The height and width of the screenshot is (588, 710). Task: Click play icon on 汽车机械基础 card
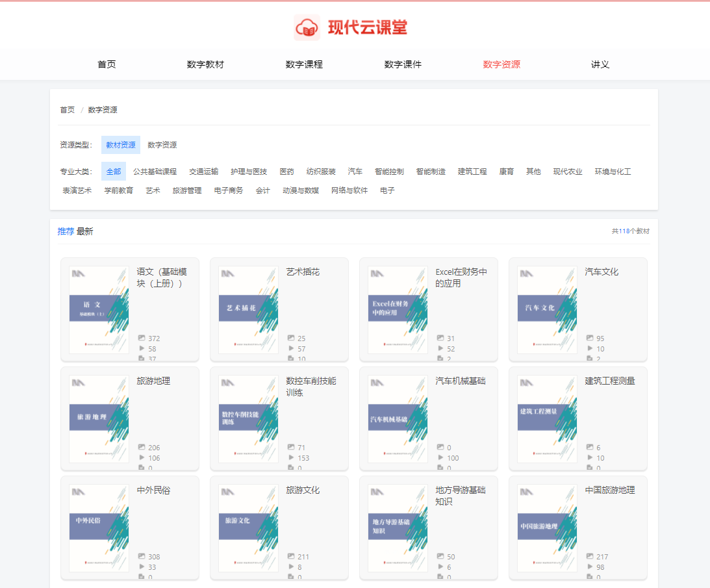point(440,458)
